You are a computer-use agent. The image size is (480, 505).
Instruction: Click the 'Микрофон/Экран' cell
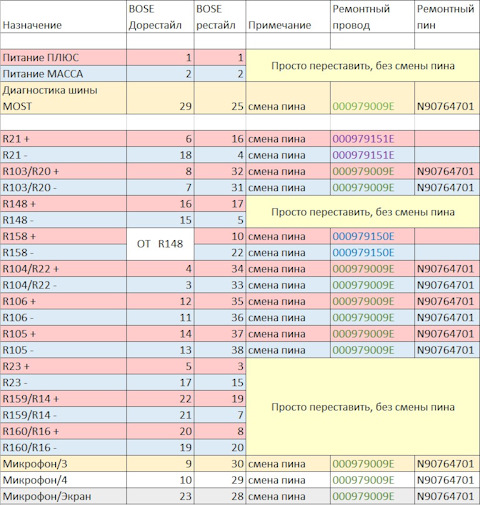tap(63, 496)
